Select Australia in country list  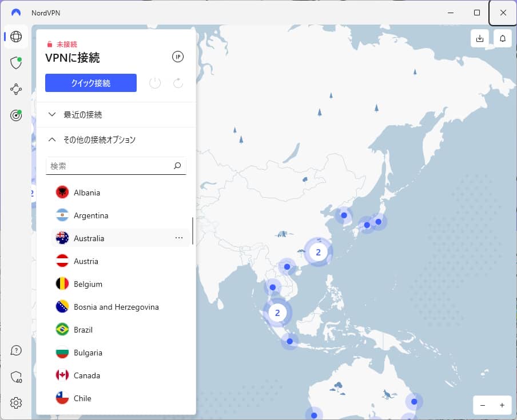pyautogui.click(x=121, y=238)
